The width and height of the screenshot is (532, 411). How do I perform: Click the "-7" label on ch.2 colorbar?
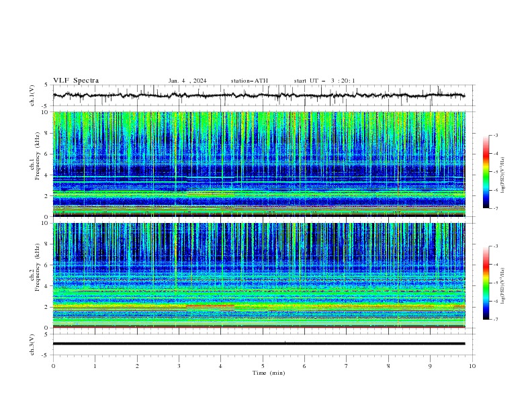(495, 320)
